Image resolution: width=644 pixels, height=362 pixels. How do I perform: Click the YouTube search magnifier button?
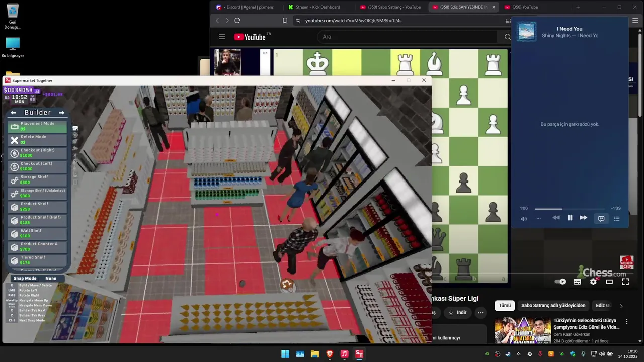pos(507,37)
